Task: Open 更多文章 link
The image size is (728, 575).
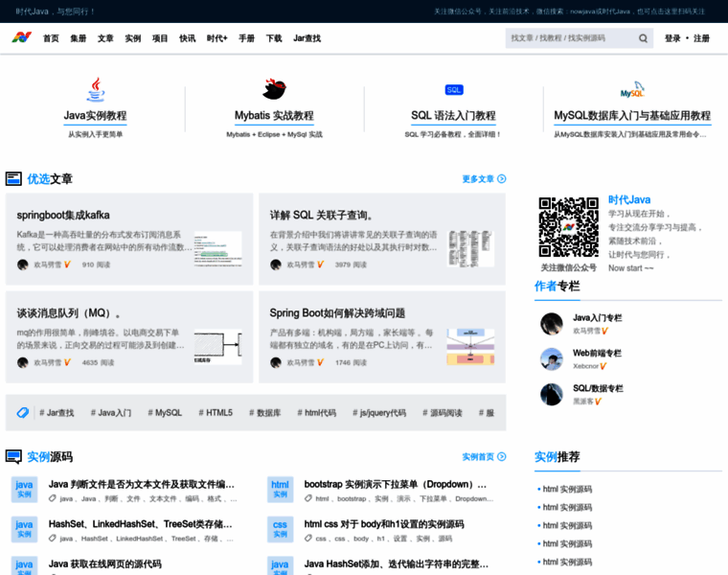Action: (478, 179)
